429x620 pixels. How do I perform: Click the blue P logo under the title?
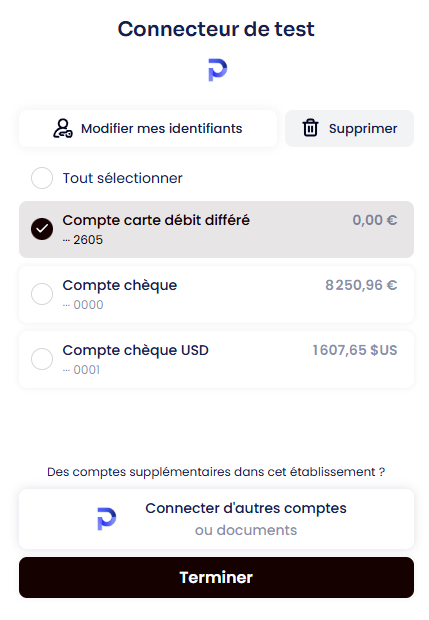pyautogui.click(x=217, y=70)
